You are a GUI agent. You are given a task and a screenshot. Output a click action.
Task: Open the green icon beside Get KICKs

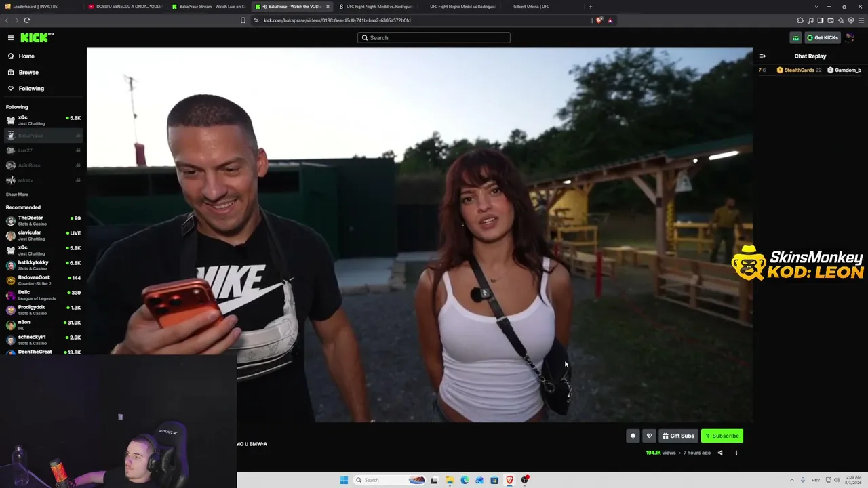tap(795, 38)
